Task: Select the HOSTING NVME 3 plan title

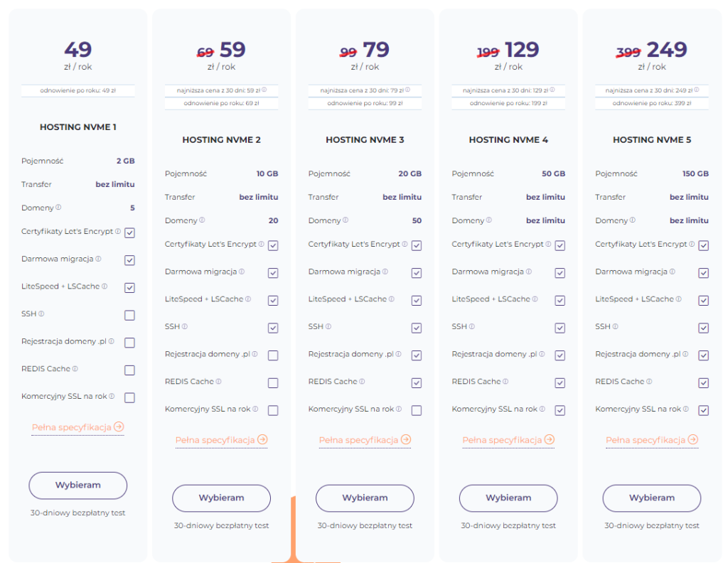Action: click(365, 140)
